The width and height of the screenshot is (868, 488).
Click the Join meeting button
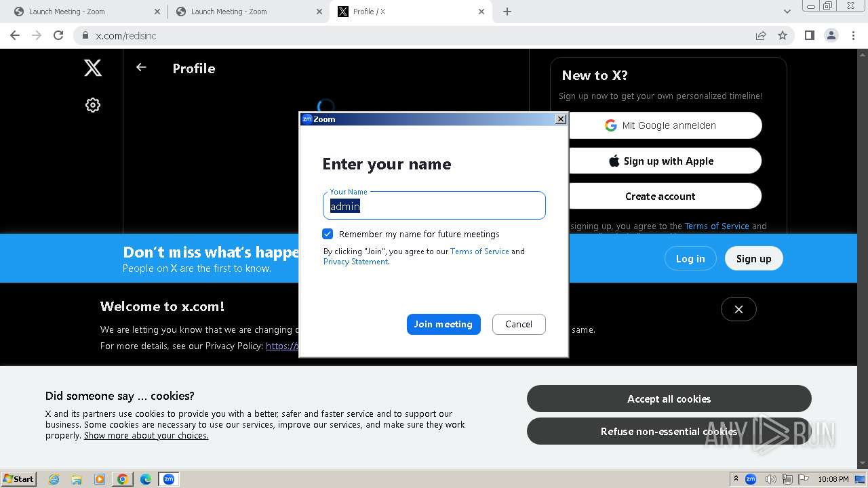pyautogui.click(x=443, y=324)
